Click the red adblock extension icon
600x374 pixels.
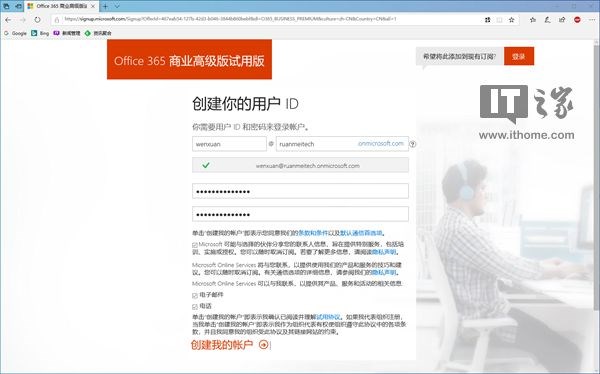(577, 20)
